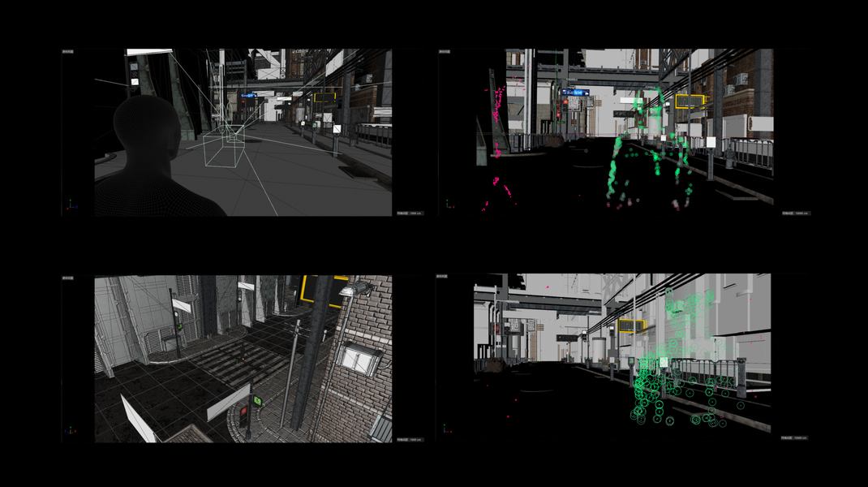Click the grid spacing readout in the brick wall viewport
Viewport: 868px width, 487px height.
(410, 440)
